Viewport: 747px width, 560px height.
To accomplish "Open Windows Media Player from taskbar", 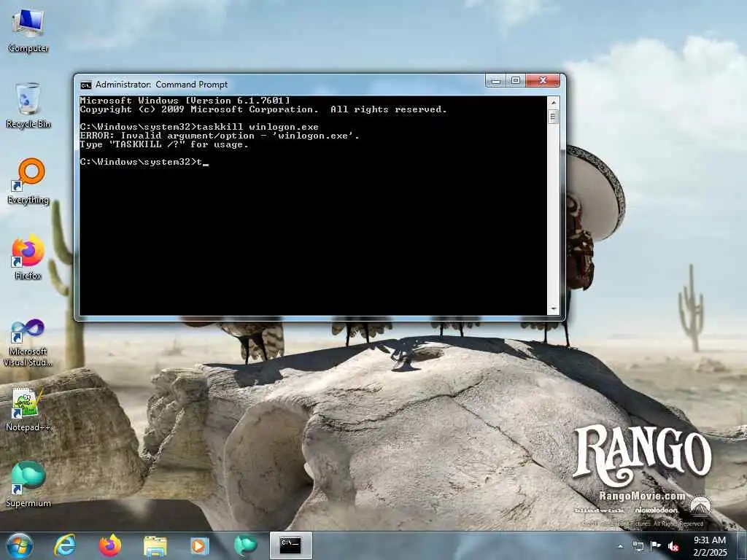I will click(199, 545).
